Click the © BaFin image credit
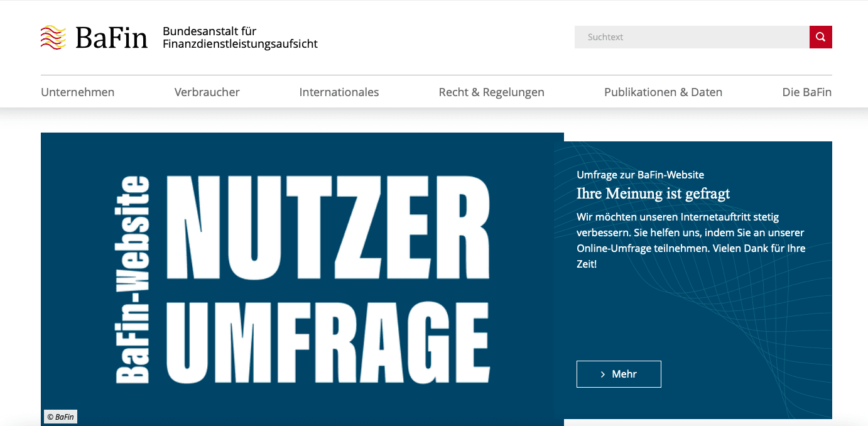 click(61, 417)
